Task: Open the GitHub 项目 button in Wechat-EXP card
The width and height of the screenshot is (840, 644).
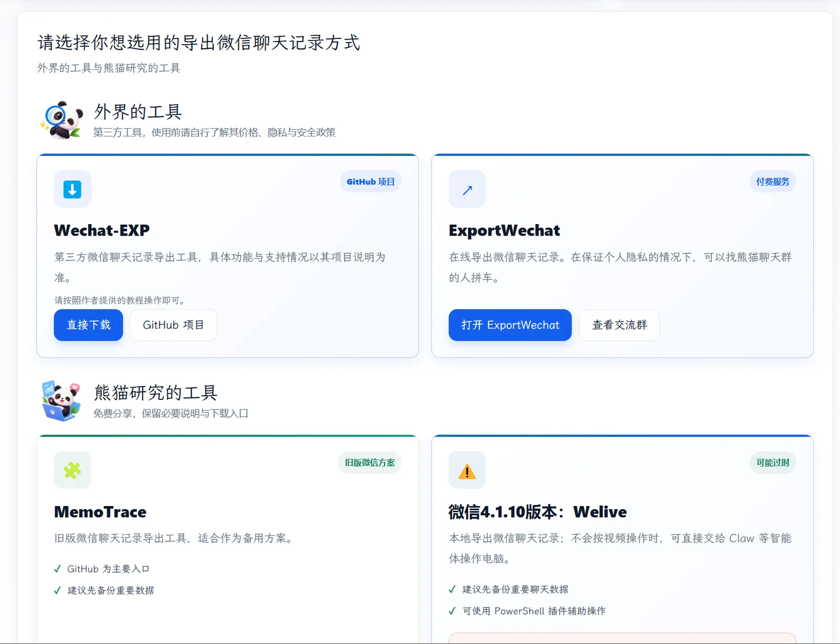Action: (173, 325)
